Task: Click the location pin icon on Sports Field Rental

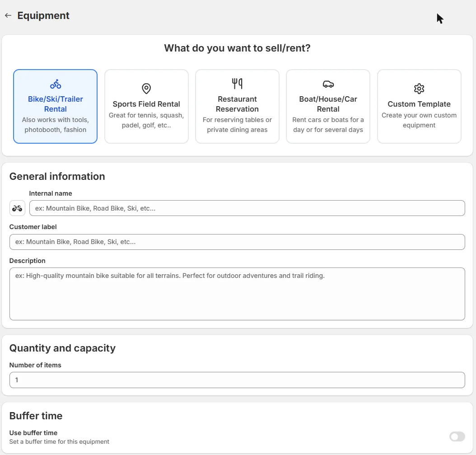Action: point(146,89)
